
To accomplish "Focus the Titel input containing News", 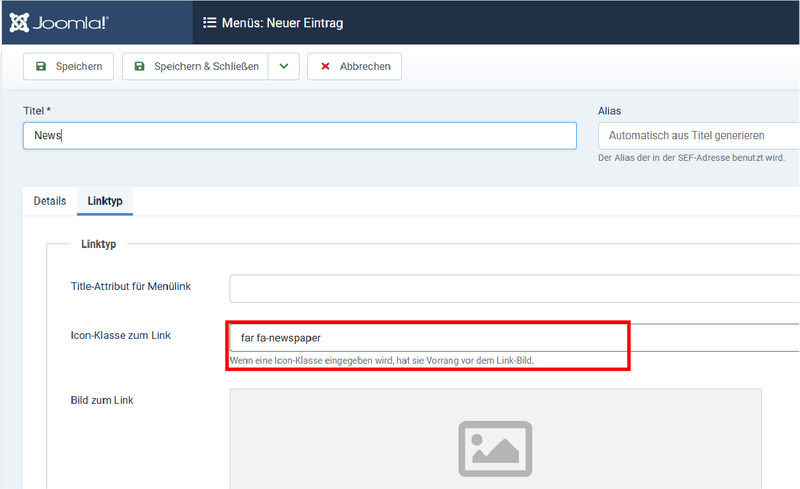I will pos(299,136).
